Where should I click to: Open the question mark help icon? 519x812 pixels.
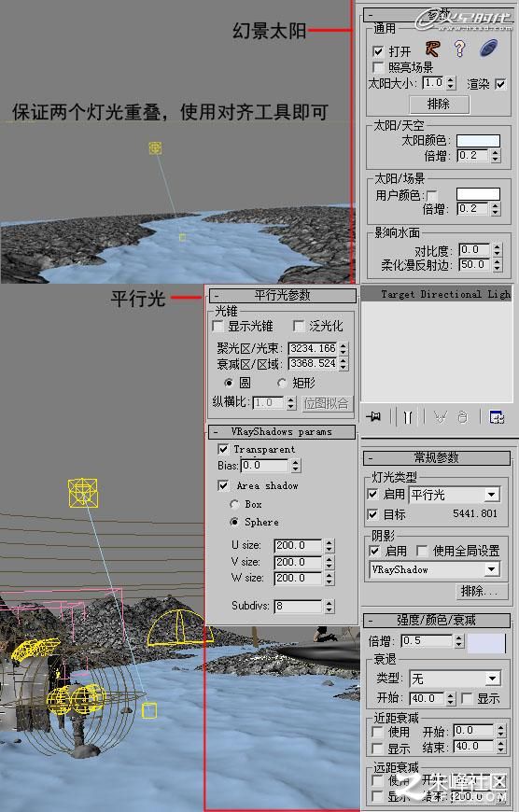(x=459, y=49)
